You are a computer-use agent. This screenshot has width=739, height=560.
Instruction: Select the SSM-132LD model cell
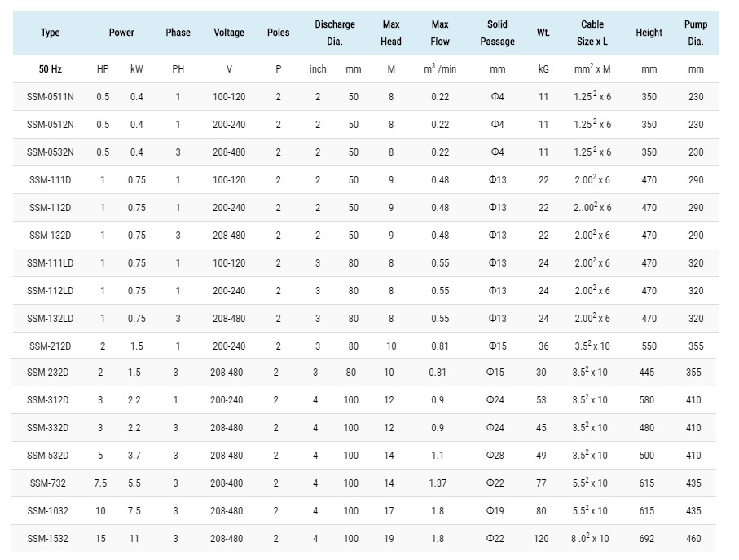pyautogui.click(x=51, y=319)
